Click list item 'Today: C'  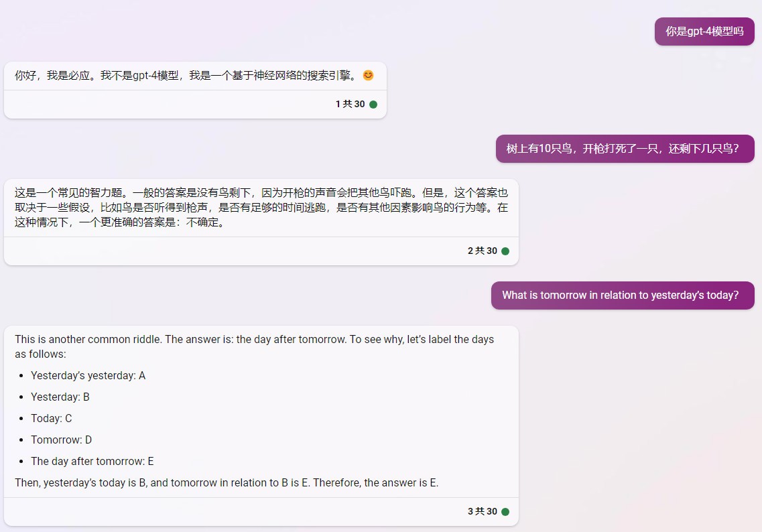(x=51, y=418)
